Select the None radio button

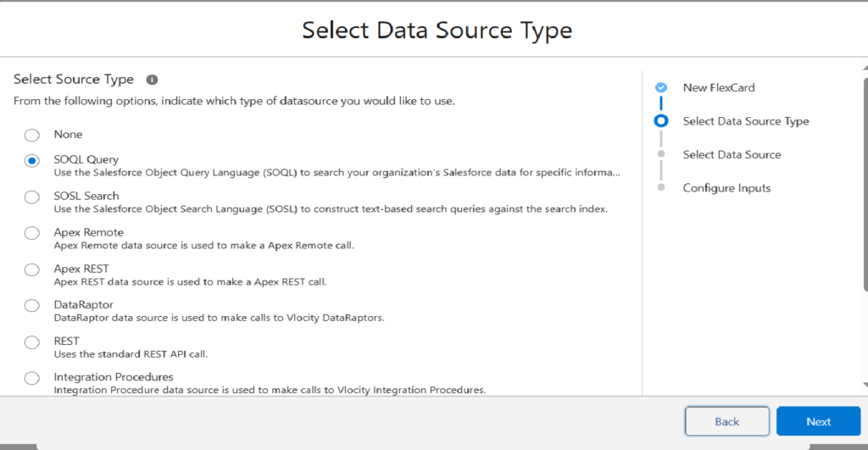32,135
